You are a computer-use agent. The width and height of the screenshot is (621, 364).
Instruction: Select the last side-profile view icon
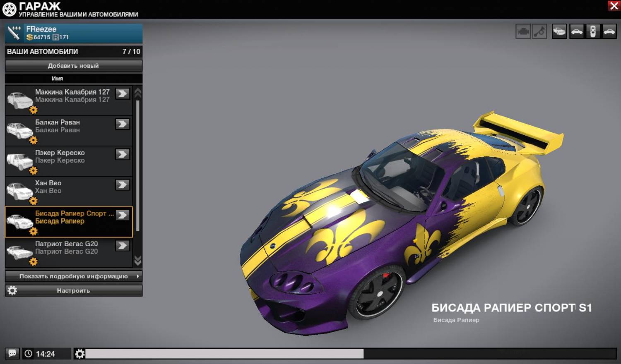(x=609, y=31)
